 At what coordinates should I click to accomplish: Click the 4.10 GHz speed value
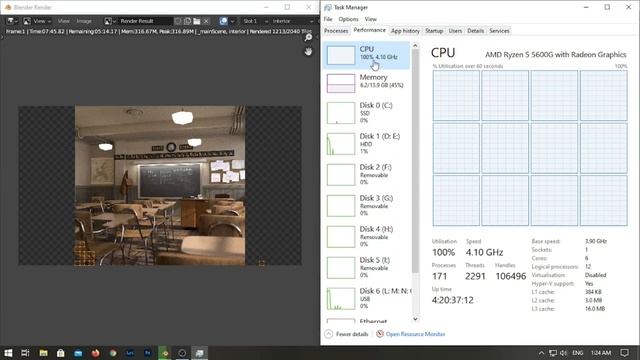click(x=484, y=252)
